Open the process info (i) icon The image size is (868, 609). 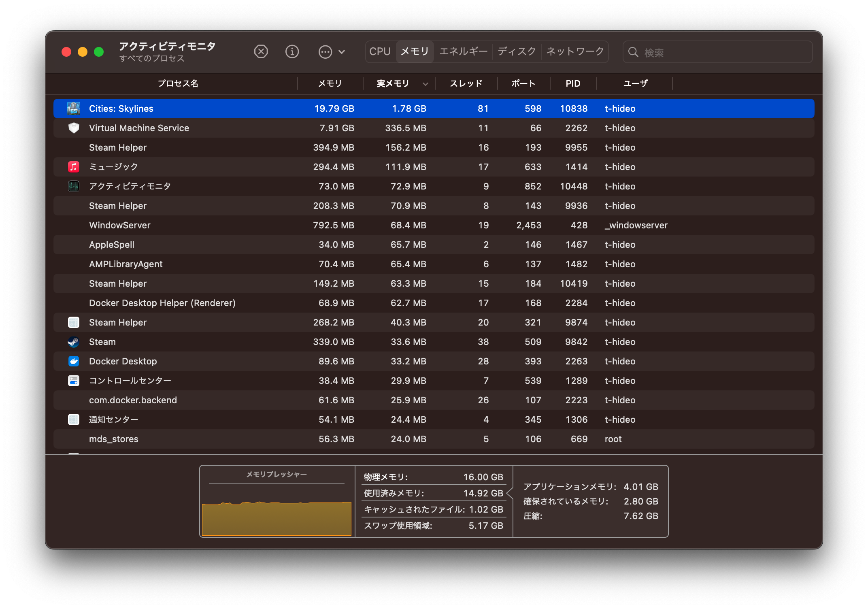[292, 51]
